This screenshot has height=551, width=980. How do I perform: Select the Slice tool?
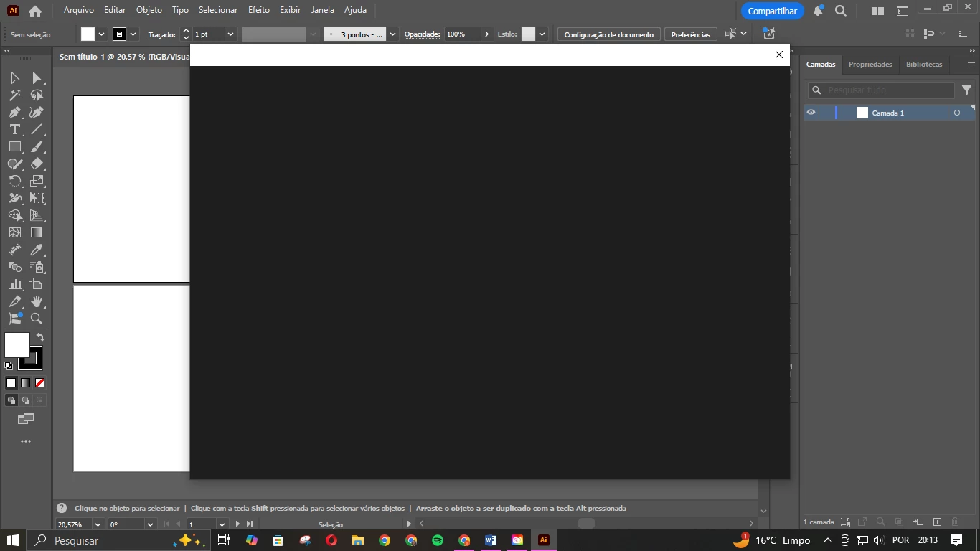click(15, 301)
